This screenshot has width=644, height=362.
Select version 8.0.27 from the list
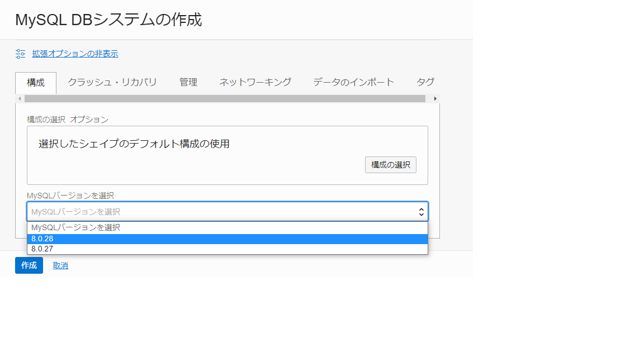(228, 249)
